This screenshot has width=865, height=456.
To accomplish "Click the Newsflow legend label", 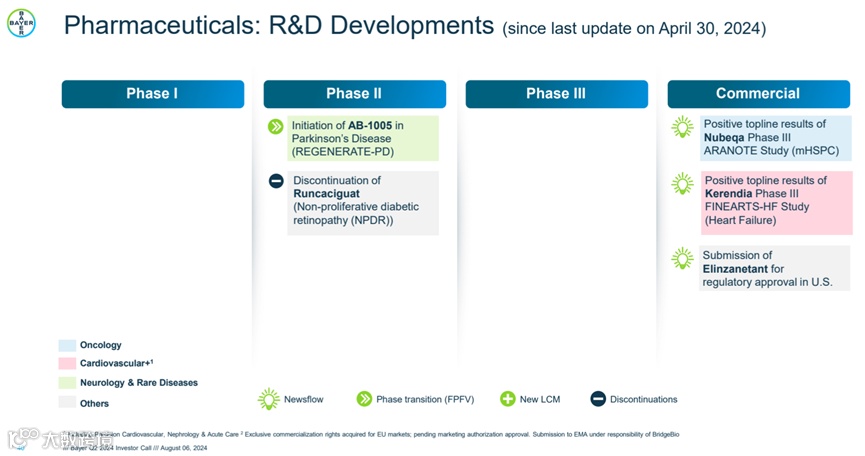I will 303,399.
